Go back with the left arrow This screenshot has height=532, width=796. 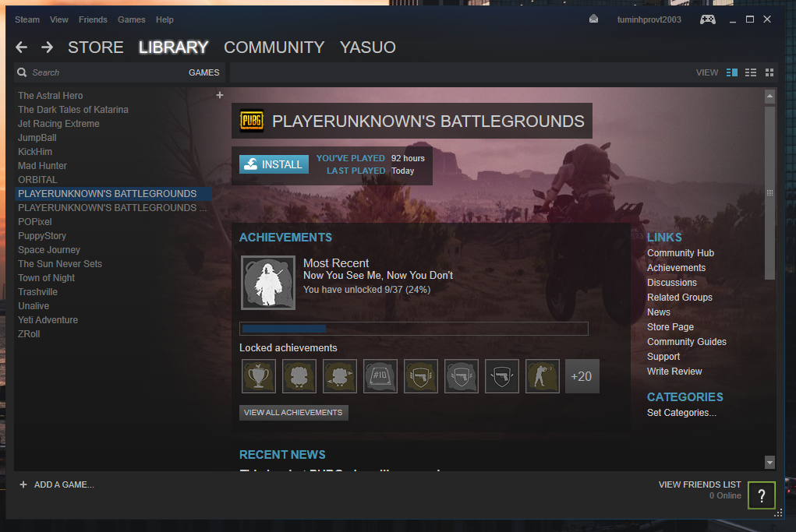coord(21,48)
